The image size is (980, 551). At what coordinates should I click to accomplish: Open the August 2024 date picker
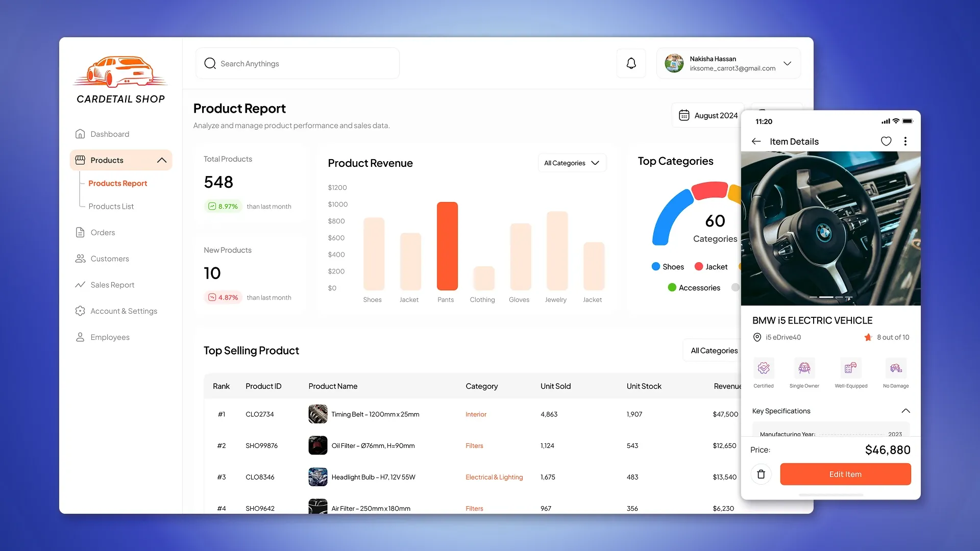point(708,115)
